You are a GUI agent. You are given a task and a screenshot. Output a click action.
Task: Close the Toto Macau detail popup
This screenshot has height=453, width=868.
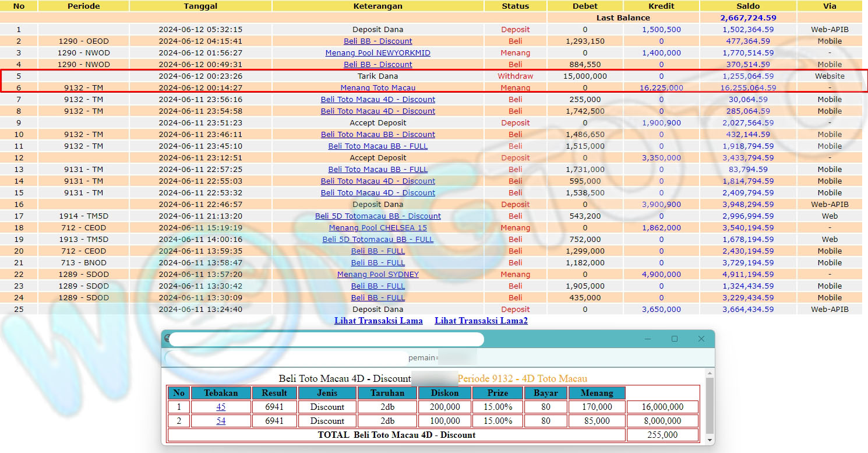point(701,339)
